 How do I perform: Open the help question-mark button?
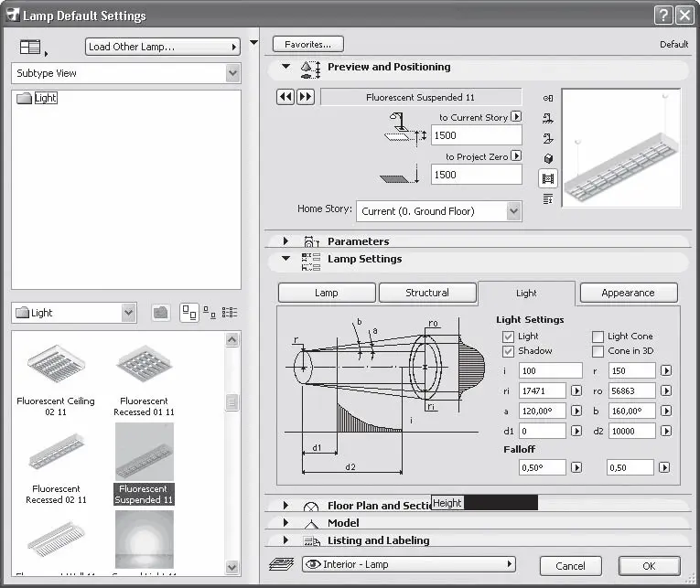pyautogui.click(x=663, y=16)
